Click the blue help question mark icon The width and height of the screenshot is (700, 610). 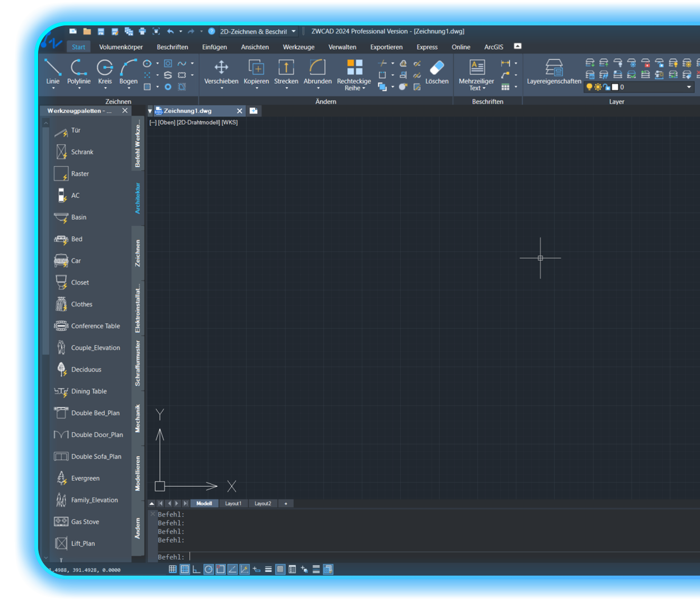click(212, 31)
